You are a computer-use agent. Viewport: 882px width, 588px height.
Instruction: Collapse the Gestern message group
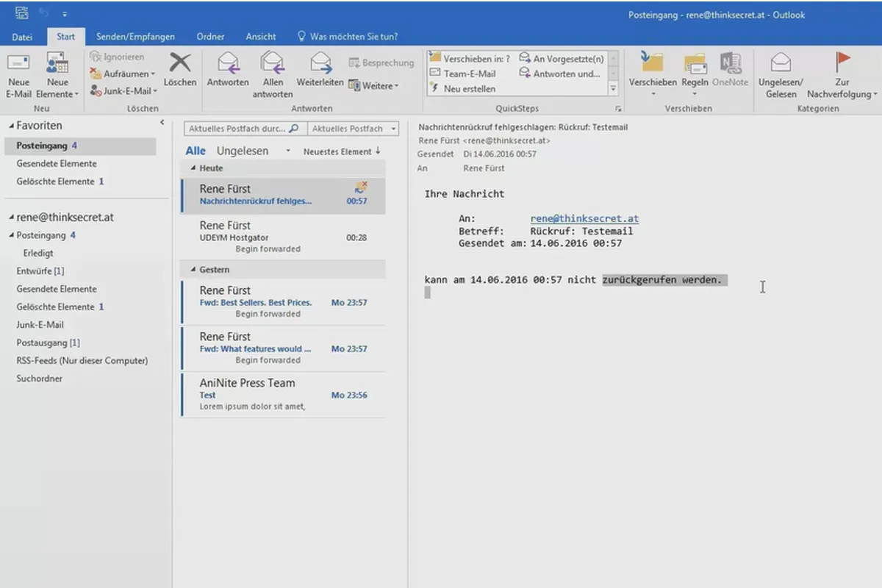[x=193, y=270]
